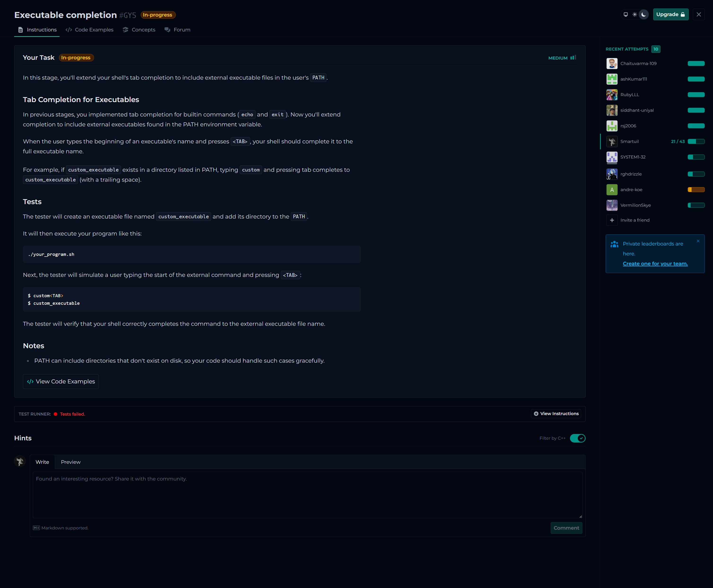
Task: Expand the View Instructions control
Action: tap(556, 414)
